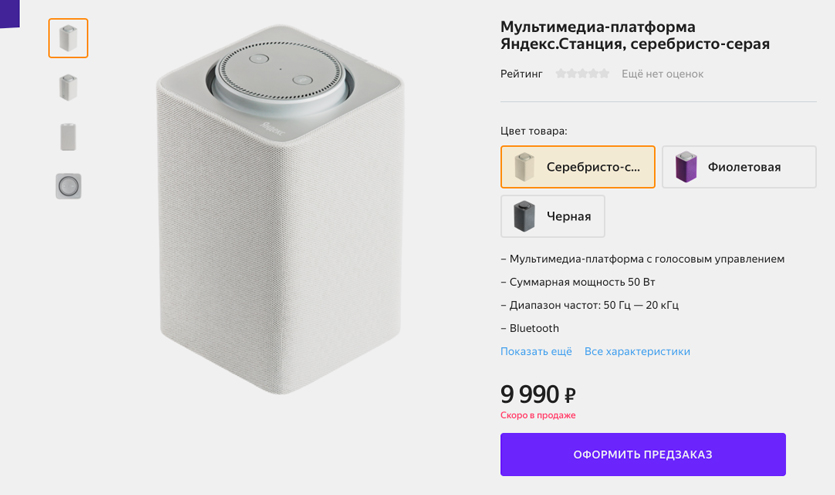
Task: Click the fifth rating star
Action: click(604, 74)
